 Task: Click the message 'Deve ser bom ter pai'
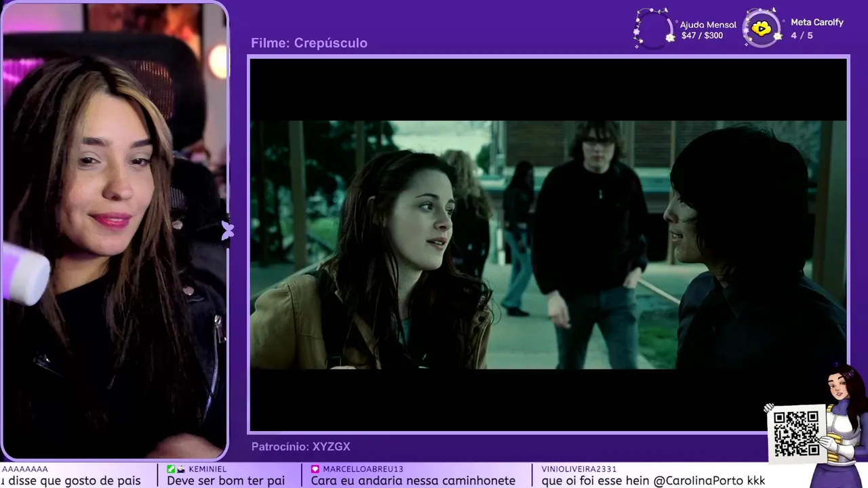(x=226, y=481)
